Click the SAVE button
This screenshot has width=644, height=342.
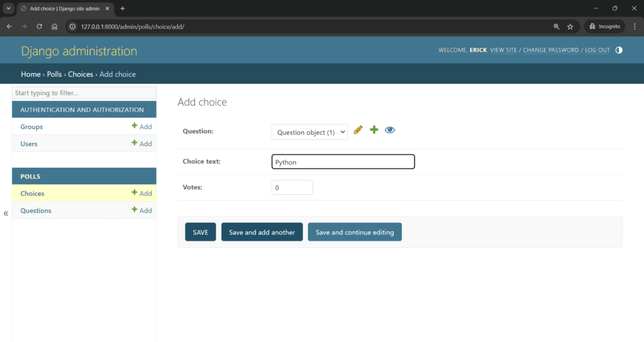(201, 232)
